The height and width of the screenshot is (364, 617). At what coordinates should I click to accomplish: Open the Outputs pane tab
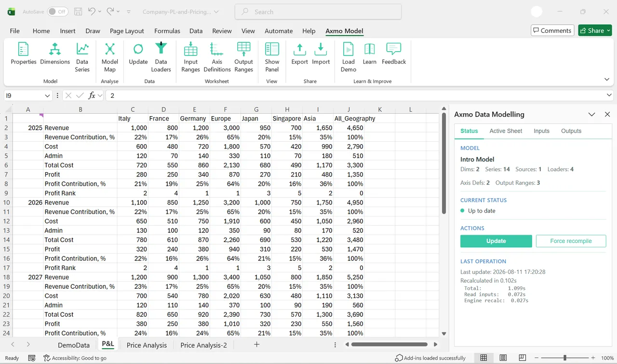point(571,131)
